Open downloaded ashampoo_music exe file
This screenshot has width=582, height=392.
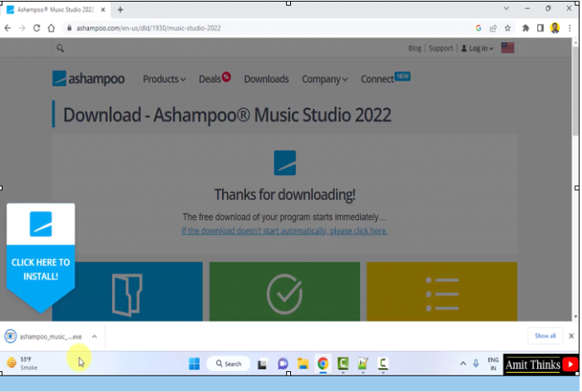[x=45, y=336]
